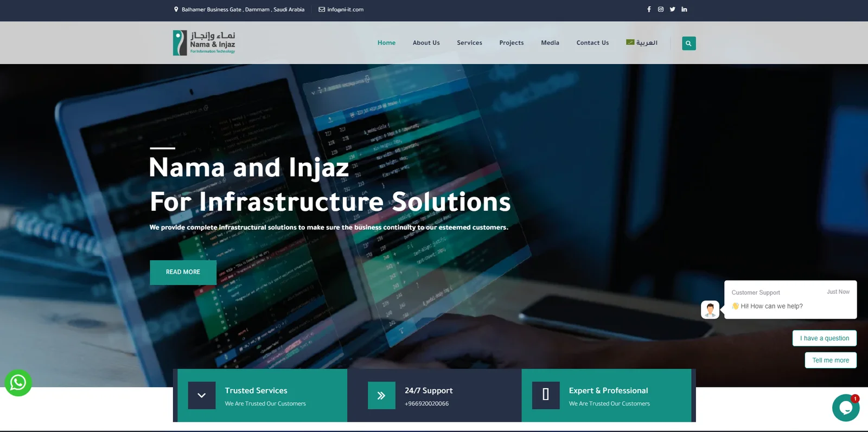Open WhatsApp chat floating icon
The width and height of the screenshot is (868, 432).
(18, 383)
